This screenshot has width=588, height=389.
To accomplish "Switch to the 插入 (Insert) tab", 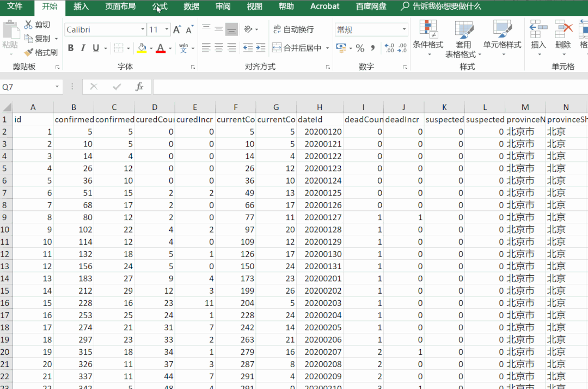I will (x=81, y=7).
